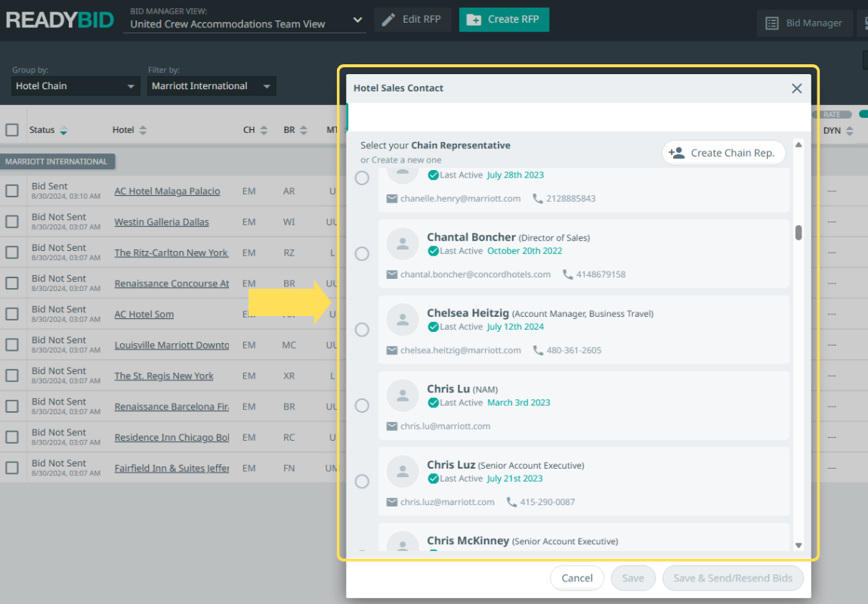Click the RATE toggle pill
This screenshot has width=868, height=604.
pos(832,115)
